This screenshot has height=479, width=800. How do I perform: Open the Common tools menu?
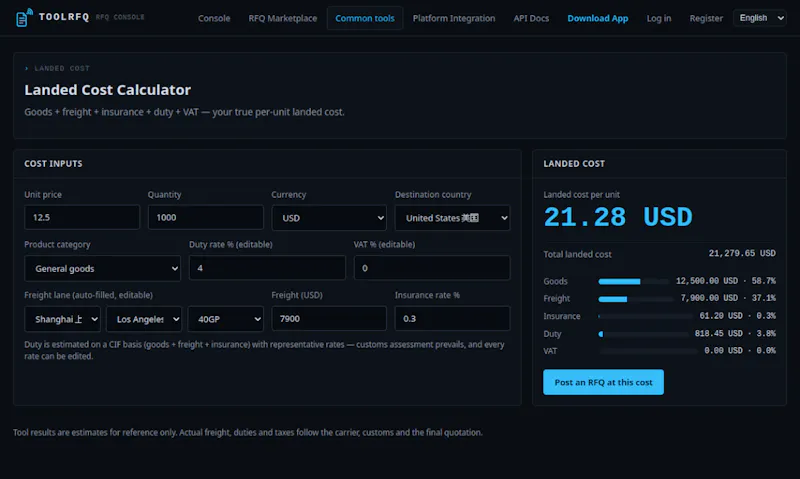click(365, 18)
